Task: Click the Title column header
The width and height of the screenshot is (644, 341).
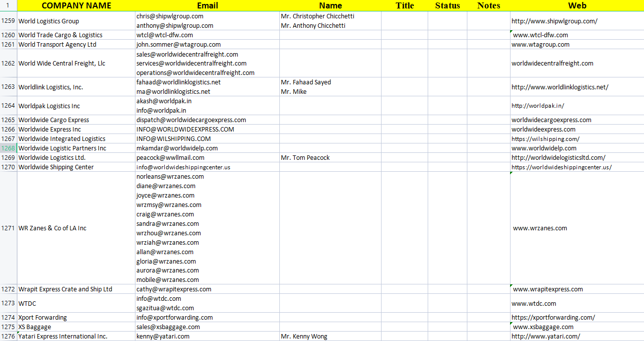Action: (404, 5)
